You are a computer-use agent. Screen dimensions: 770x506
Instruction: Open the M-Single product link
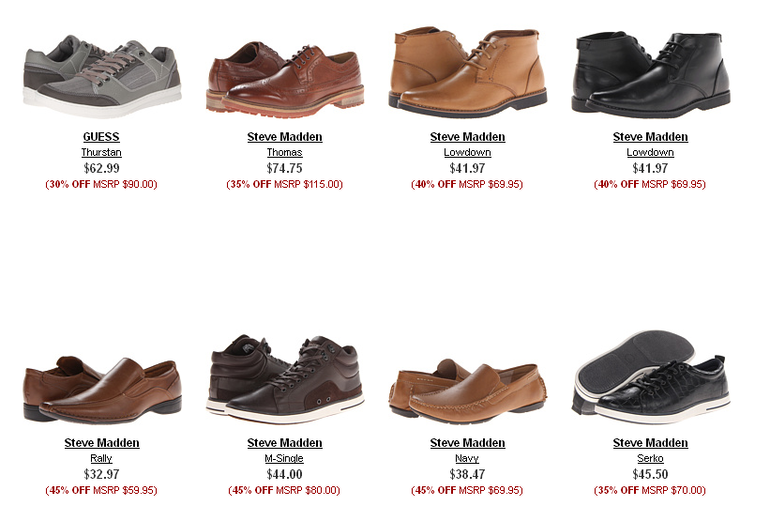coord(284,458)
